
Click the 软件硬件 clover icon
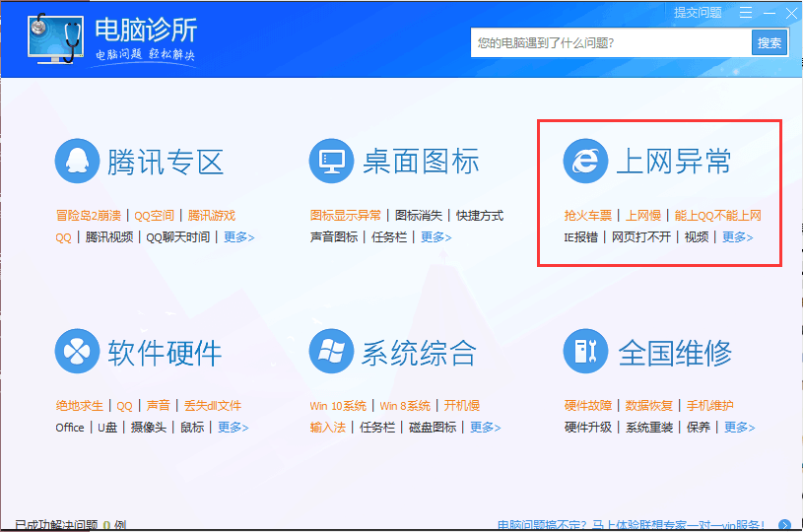(77, 352)
